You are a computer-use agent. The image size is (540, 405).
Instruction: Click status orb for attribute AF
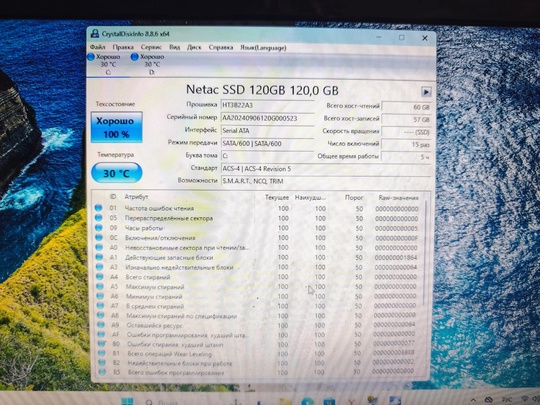pyautogui.click(x=101, y=334)
